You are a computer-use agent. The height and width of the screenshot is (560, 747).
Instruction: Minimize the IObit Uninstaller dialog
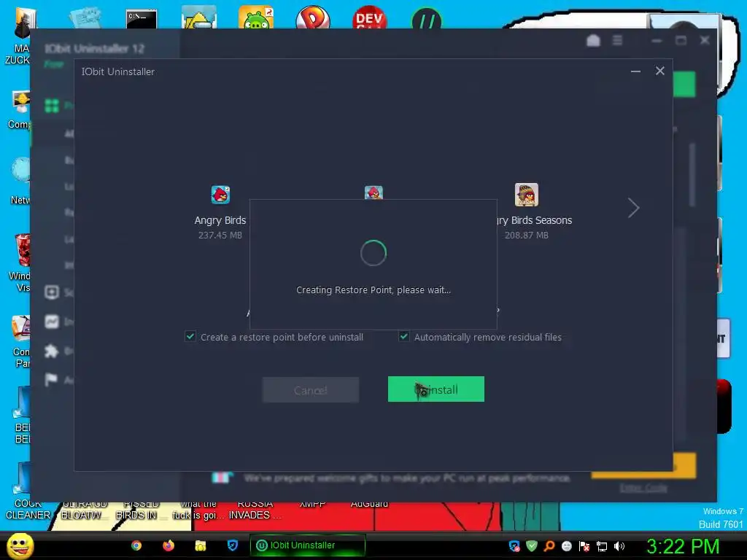(x=635, y=71)
